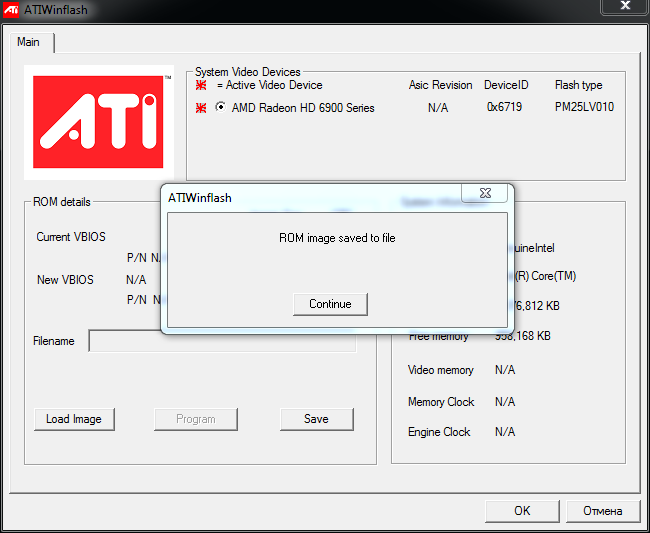
Task: Click the 'Current VBIOS' label
Action: click(x=71, y=237)
